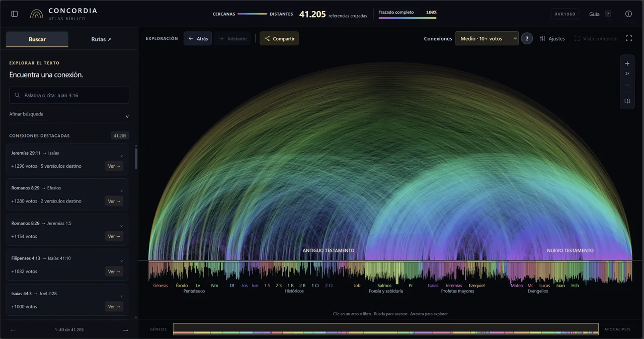Toggle the left sidebar panel icon
Screen dimensions: 644x339
pyautogui.click(x=15, y=14)
